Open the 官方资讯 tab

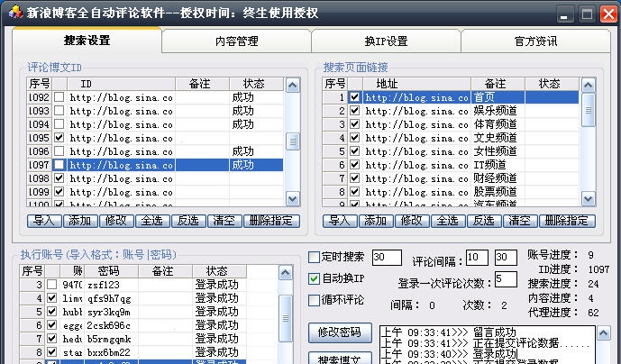pyautogui.click(x=535, y=41)
